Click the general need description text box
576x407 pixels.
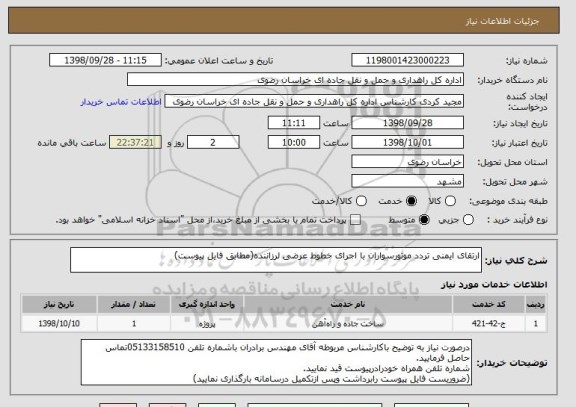click(276, 260)
